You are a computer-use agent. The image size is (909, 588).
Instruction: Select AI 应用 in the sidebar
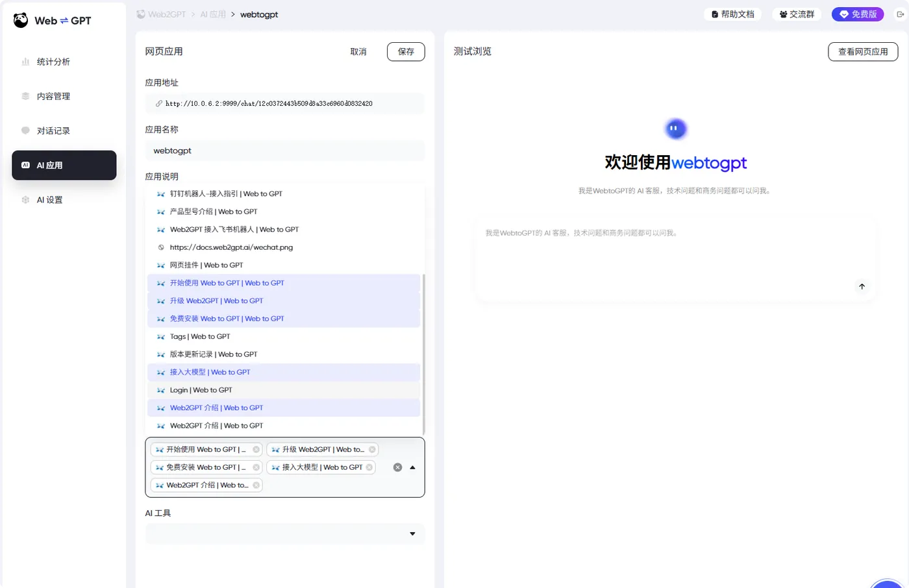(x=64, y=165)
